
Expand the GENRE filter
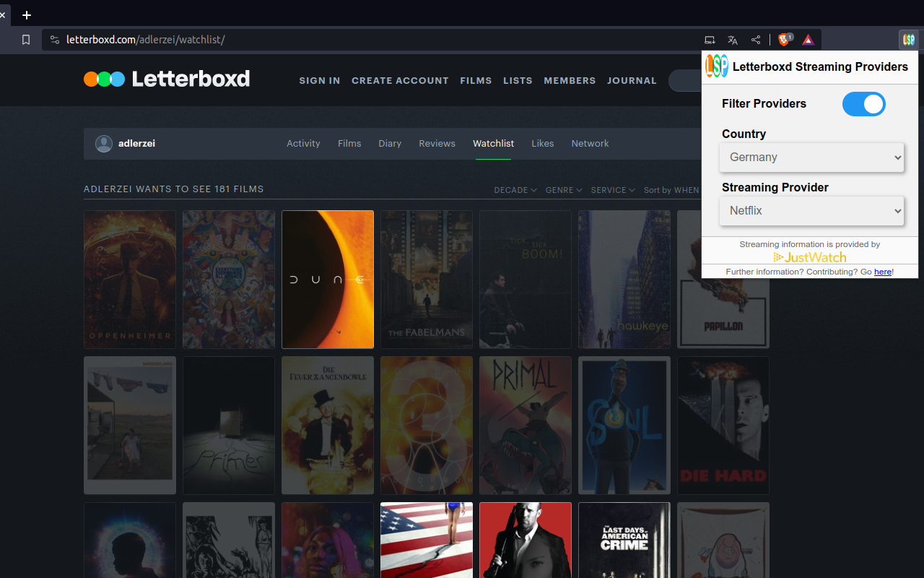[564, 190]
